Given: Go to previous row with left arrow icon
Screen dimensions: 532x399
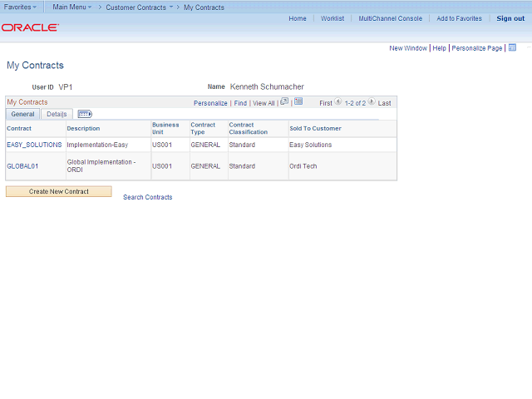Looking at the screenshot, I should pos(338,101).
